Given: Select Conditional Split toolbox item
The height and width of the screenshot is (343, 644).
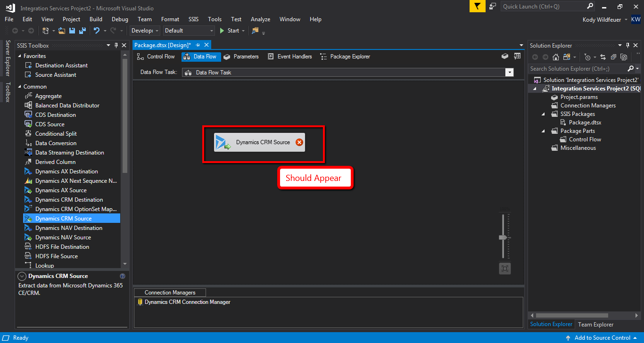Looking at the screenshot, I should pyautogui.click(x=56, y=134).
